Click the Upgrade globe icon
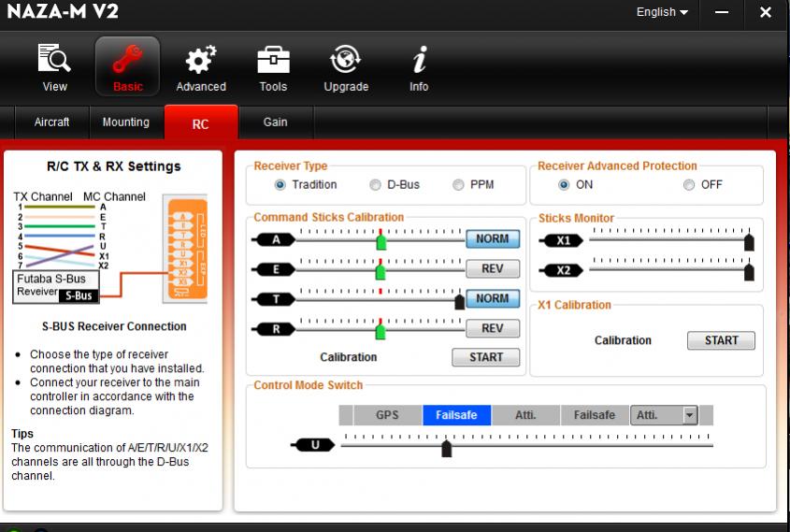790x532 pixels. tap(346, 60)
